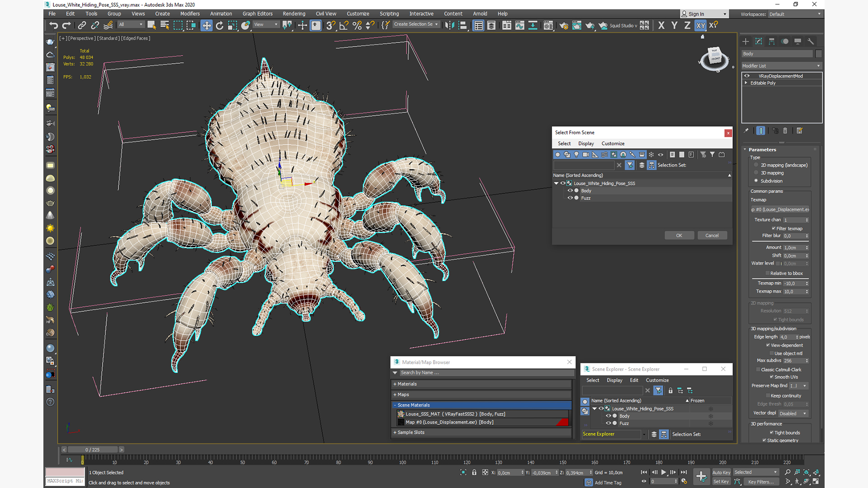Open Workspaces Default dropdown
Viewport: 868px width, 488px height.
pos(795,14)
